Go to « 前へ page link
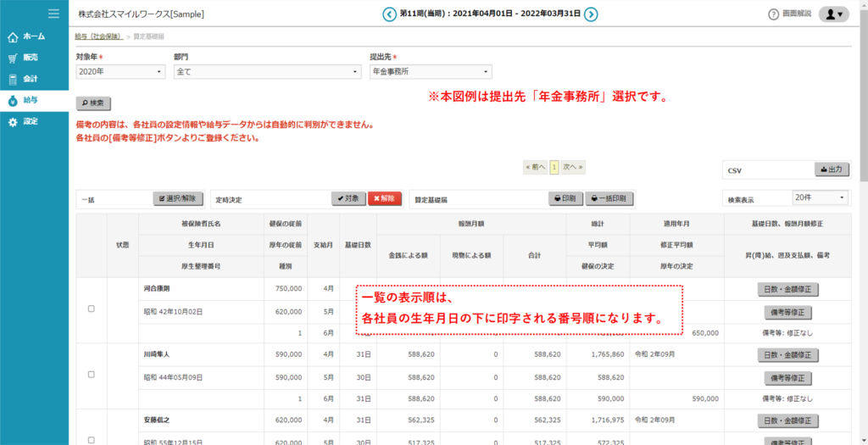 (x=536, y=166)
